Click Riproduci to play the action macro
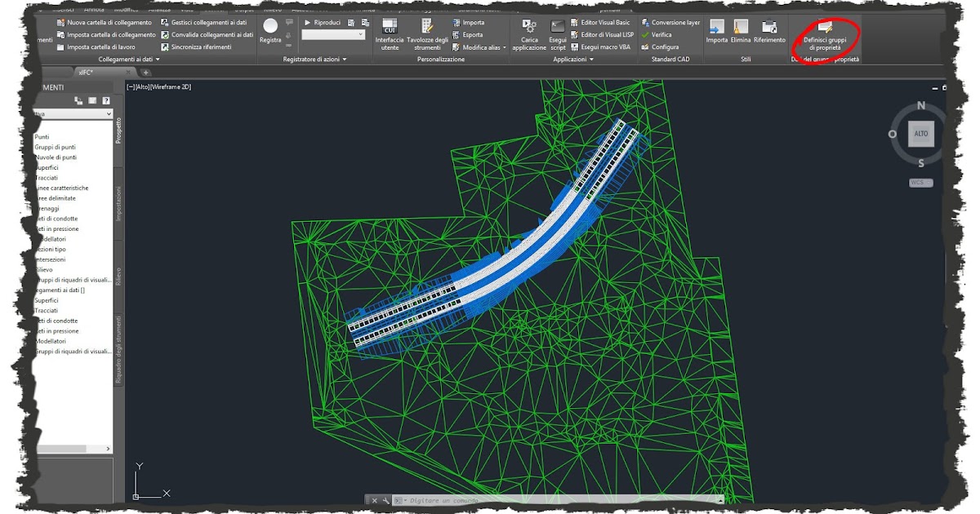980x514 pixels. (319, 22)
